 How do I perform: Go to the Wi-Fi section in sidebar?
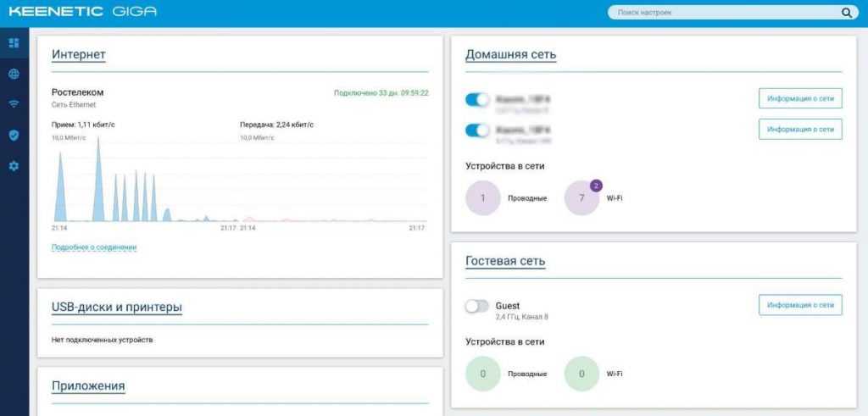[14, 104]
